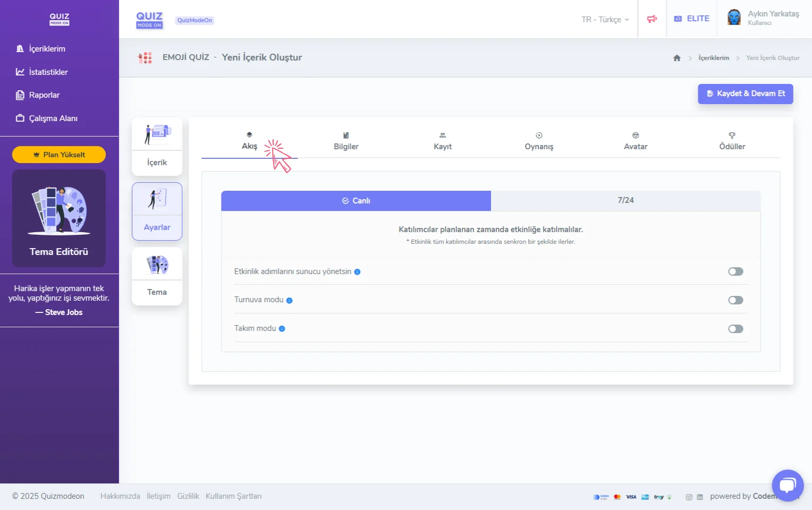Image resolution: width=812 pixels, height=510 pixels.
Task: Turn on Turnuva modu switch
Action: click(x=735, y=300)
